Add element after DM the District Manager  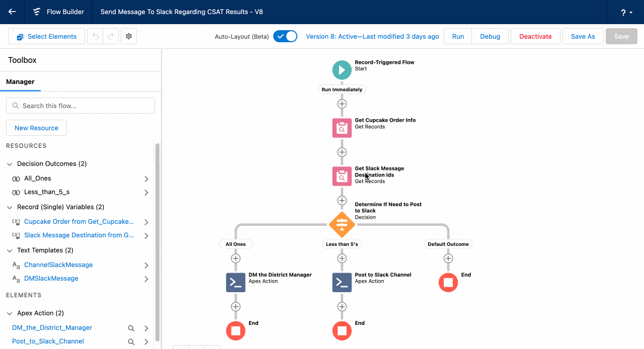click(x=235, y=306)
